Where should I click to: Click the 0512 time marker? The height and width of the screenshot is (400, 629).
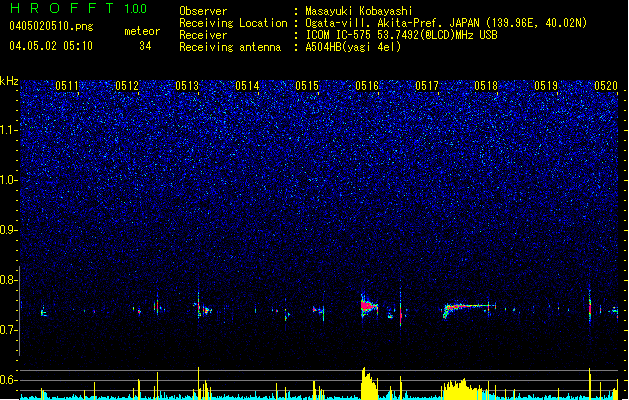(x=127, y=86)
